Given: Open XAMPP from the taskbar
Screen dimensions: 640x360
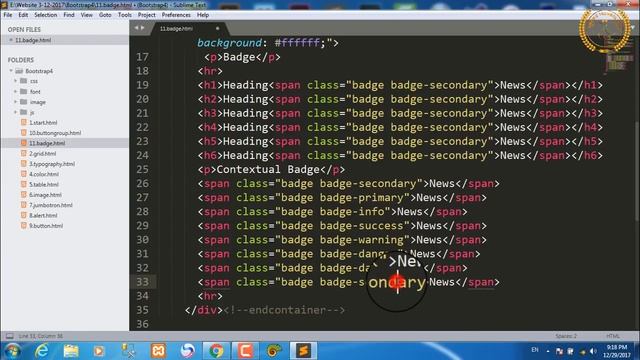Looking at the screenshot, I should click(x=158, y=351).
